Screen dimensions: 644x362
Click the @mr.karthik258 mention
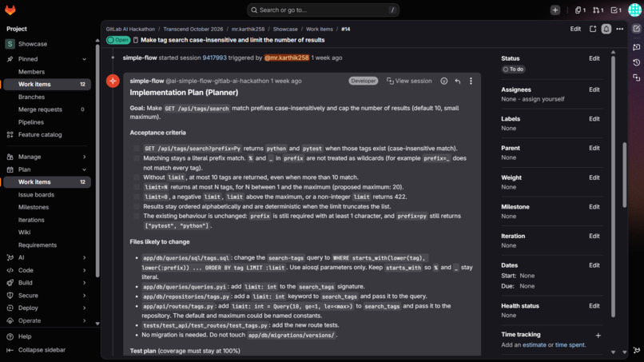pyautogui.click(x=286, y=58)
